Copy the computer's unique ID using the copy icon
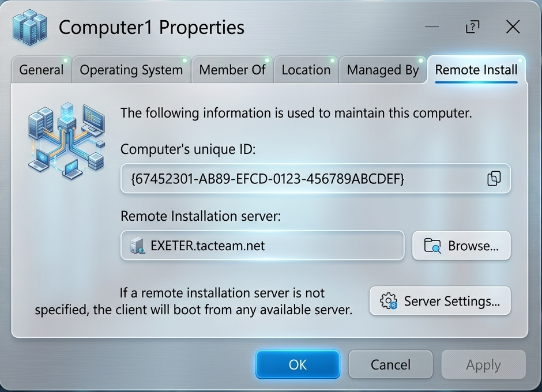Screen dimensions: 542x392 point(494,179)
